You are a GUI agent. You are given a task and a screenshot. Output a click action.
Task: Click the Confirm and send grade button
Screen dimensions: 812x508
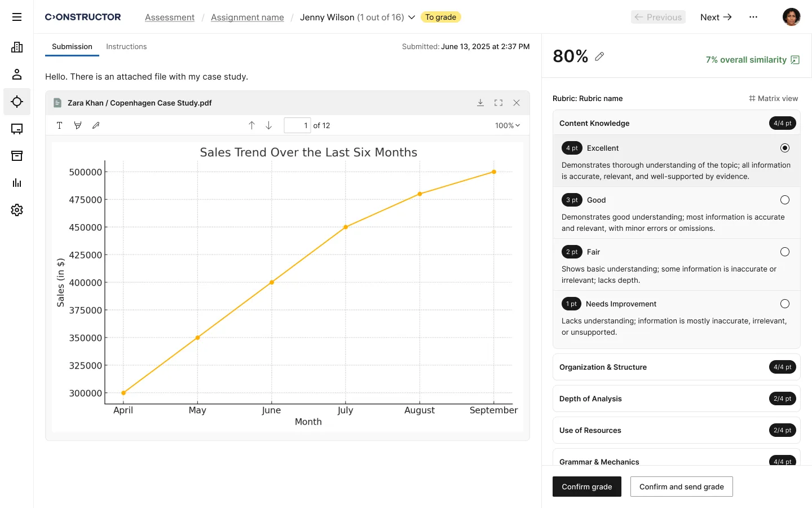[681, 487]
